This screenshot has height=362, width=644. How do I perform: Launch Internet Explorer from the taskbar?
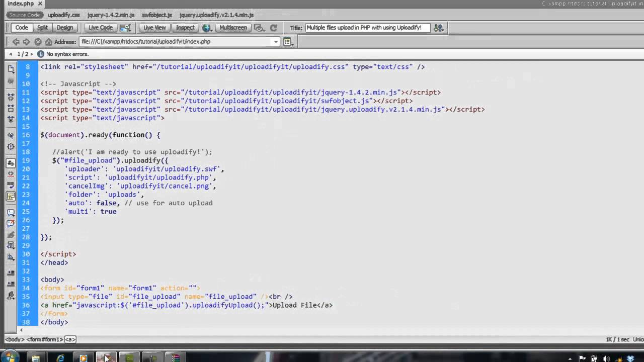[x=60, y=358]
